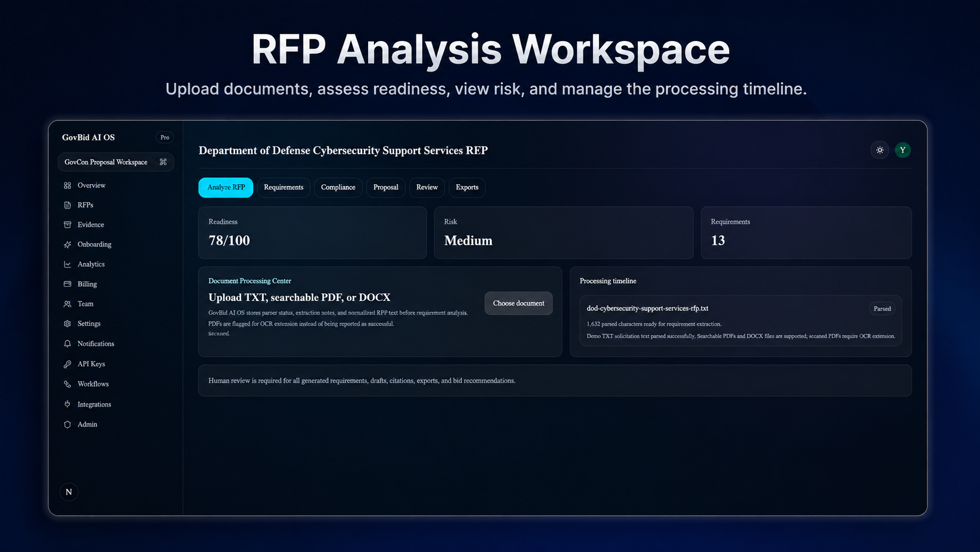The height and width of the screenshot is (552, 980).
Task: Click the Requirements 13 card
Action: tap(807, 233)
